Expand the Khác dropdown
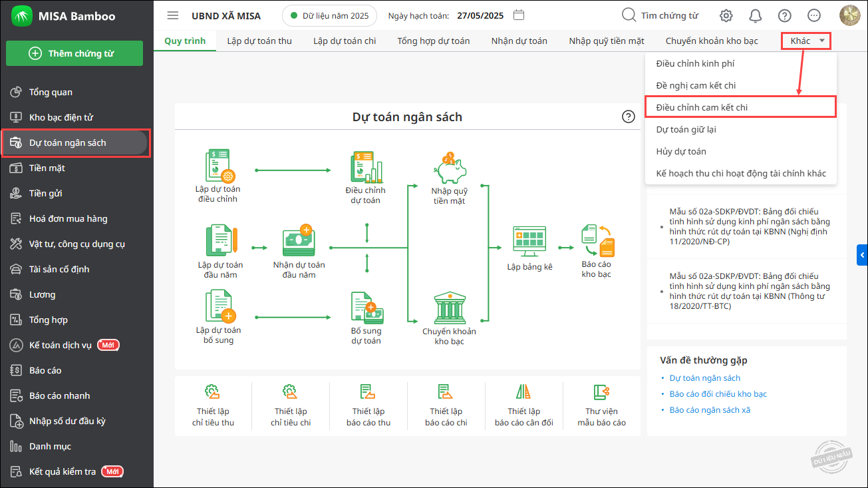868x488 pixels. 806,41
